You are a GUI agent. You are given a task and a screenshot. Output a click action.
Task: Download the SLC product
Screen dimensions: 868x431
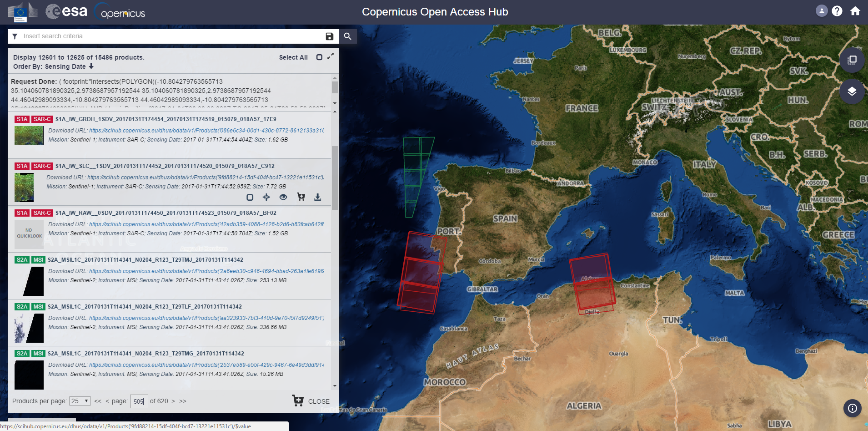[318, 197]
